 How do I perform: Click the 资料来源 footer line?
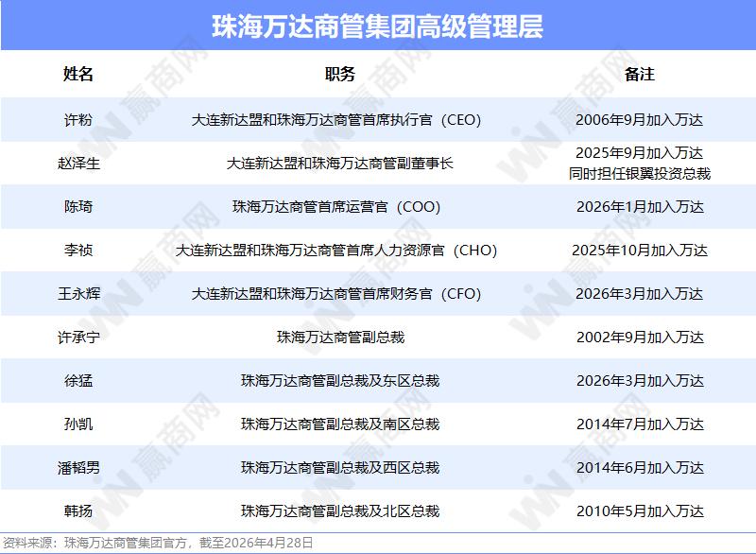click(x=158, y=543)
